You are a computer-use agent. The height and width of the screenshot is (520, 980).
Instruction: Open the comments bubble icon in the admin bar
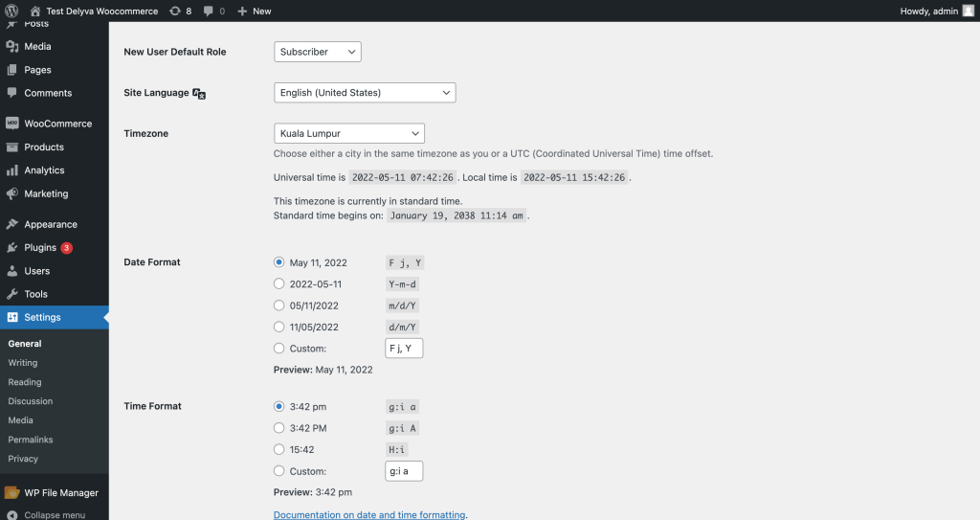[x=208, y=11]
